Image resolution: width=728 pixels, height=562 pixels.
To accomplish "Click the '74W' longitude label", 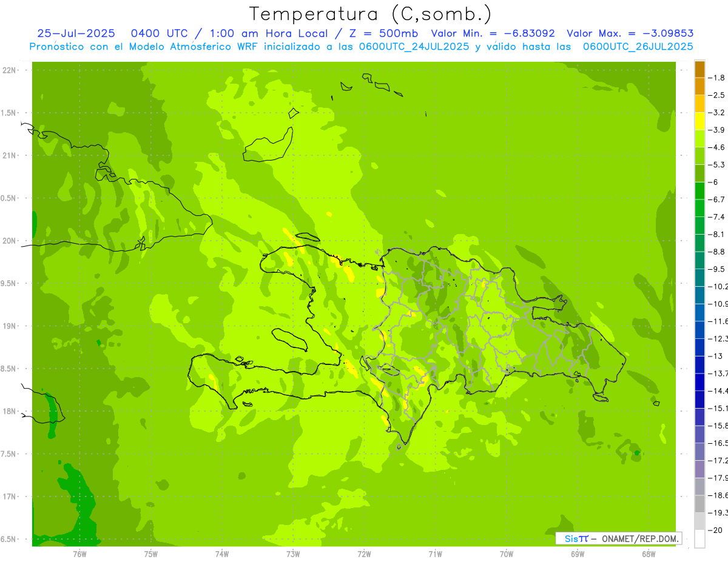I will pos(222,554).
